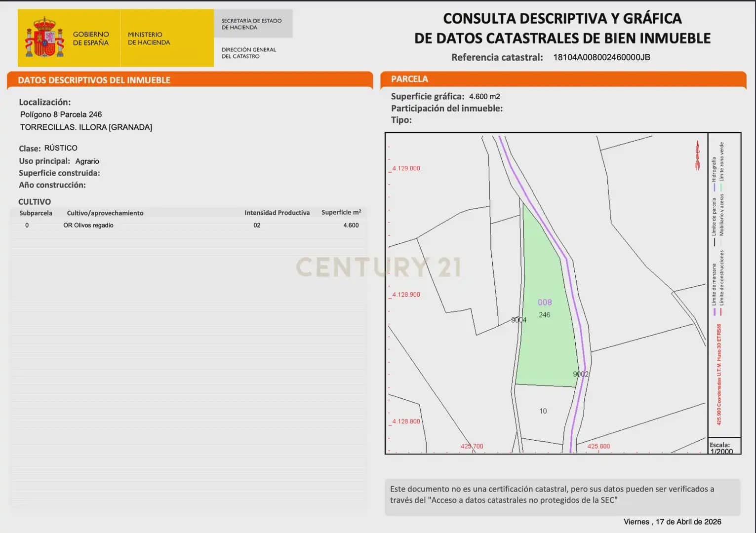Click the 'Clase:' label
Screen dimensions: 756x533
[30, 149]
